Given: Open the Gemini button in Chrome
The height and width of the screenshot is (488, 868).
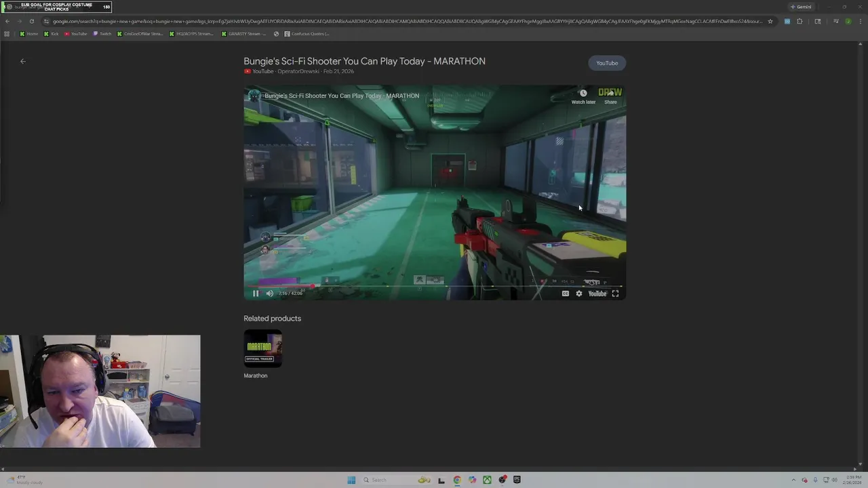Looking at the screenshot, I should (x=801, y=7).
